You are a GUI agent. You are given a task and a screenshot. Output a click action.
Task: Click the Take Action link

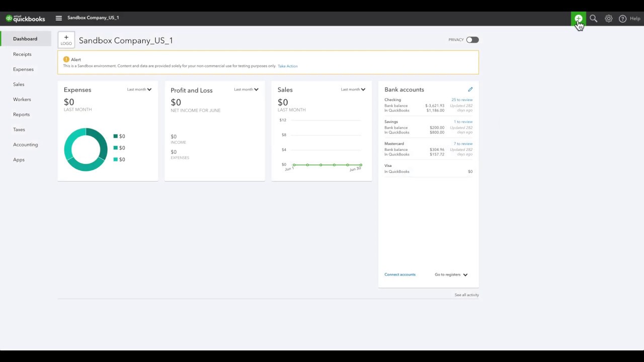pos(288,66)
